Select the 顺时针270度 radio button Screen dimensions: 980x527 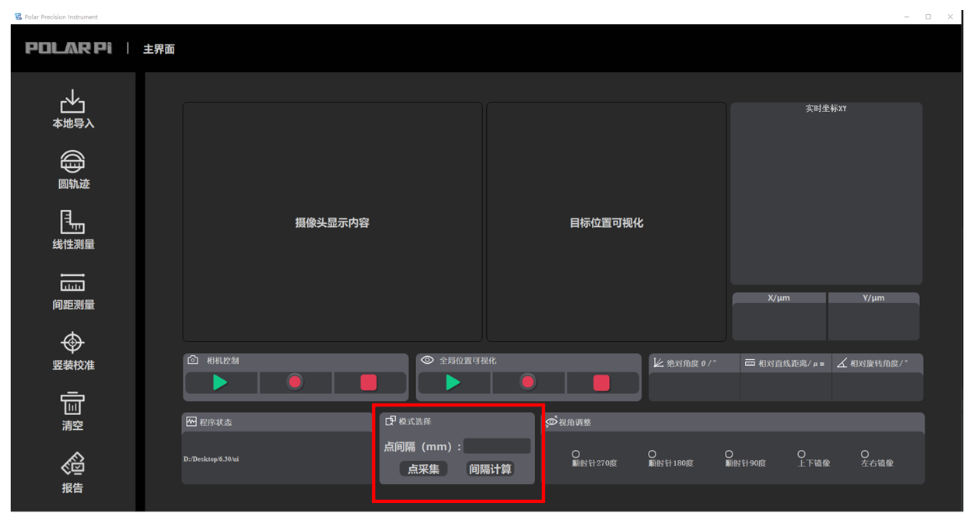tap(576, 454)
